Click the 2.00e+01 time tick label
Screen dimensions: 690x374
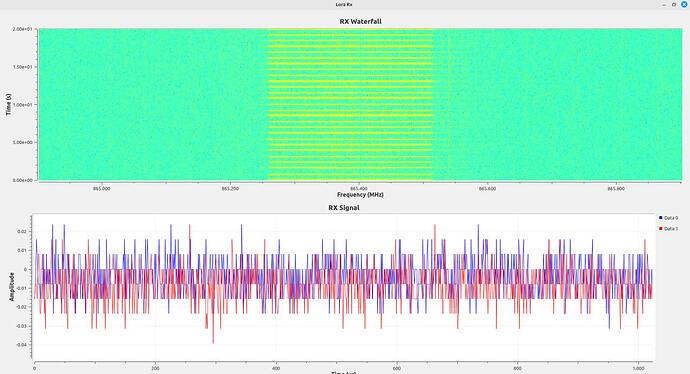[23, 29]
